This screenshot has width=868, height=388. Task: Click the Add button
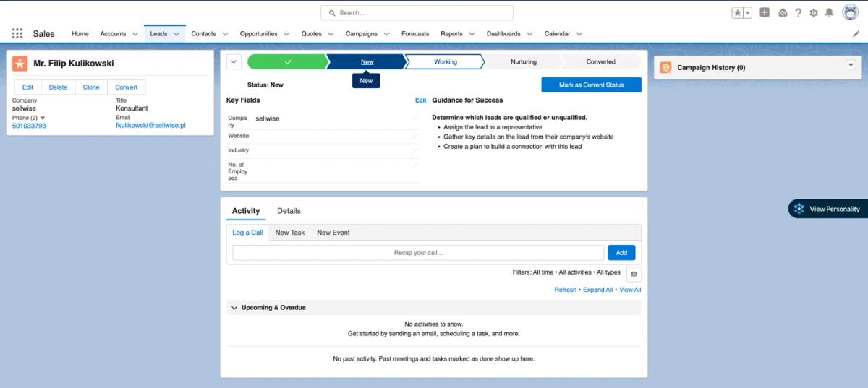621,253
